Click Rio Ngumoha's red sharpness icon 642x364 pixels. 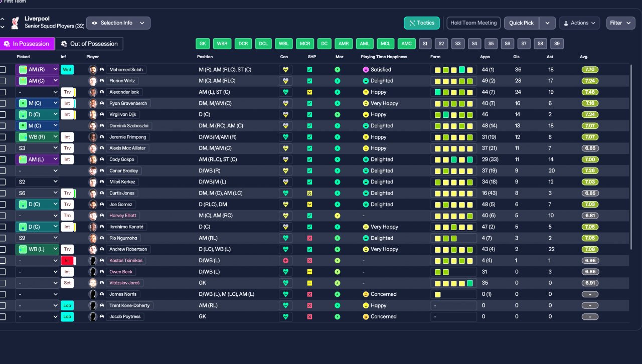309,238
